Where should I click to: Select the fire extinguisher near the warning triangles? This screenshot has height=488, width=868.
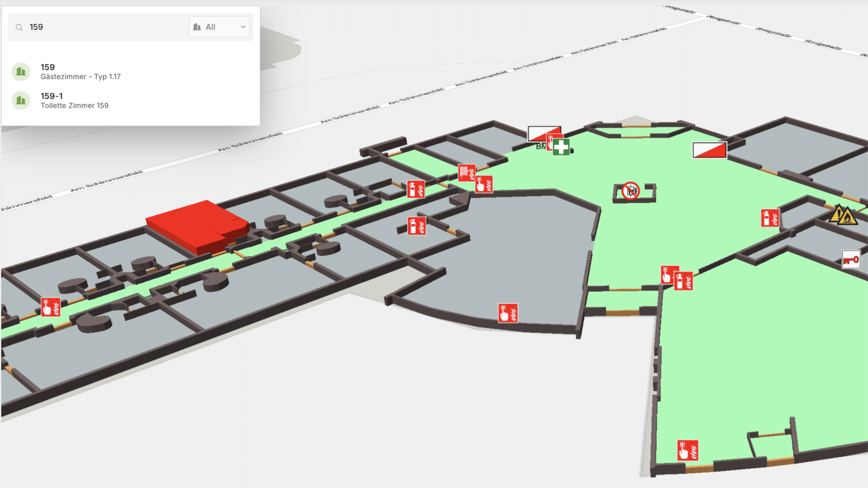pos(770,218)
